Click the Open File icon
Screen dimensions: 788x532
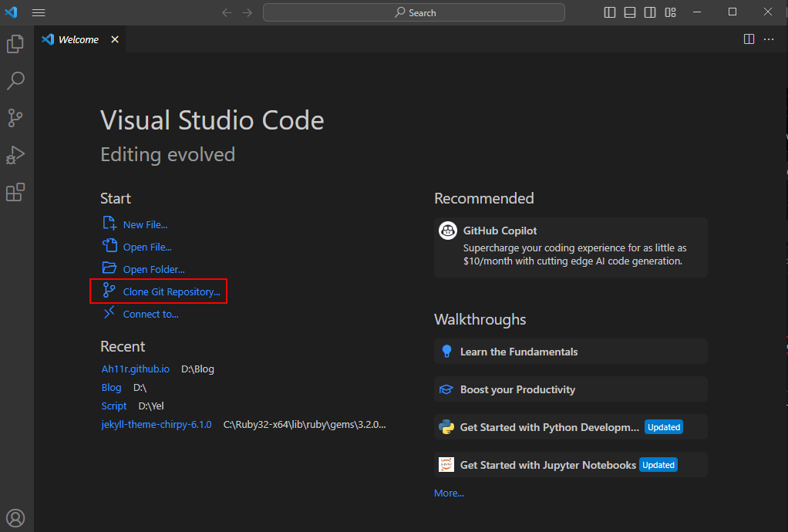point(109,246)
